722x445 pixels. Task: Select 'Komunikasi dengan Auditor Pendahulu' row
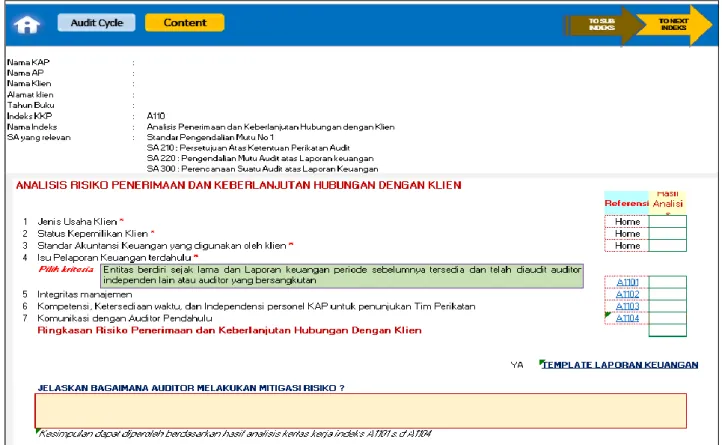tap(125, 318)
